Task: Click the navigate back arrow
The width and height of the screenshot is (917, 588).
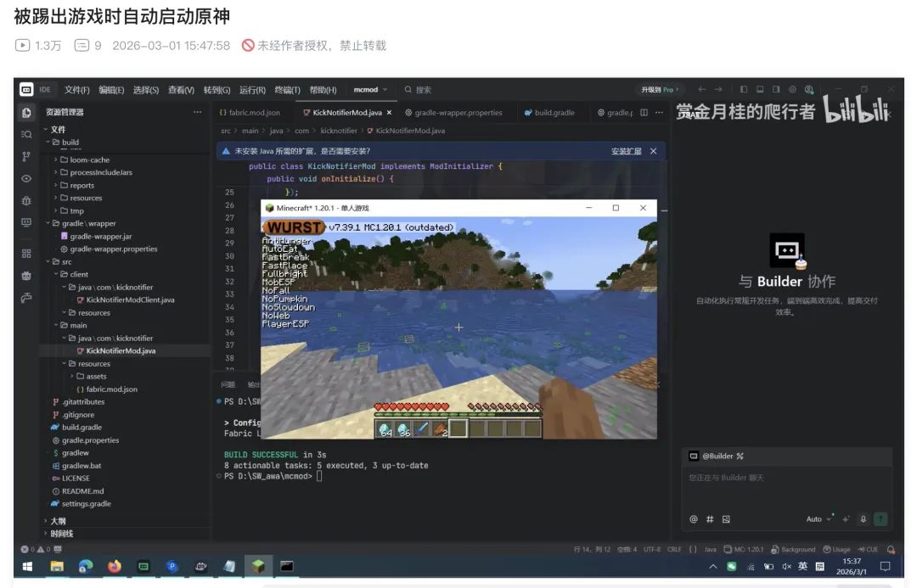Action: tap(702, 89)
